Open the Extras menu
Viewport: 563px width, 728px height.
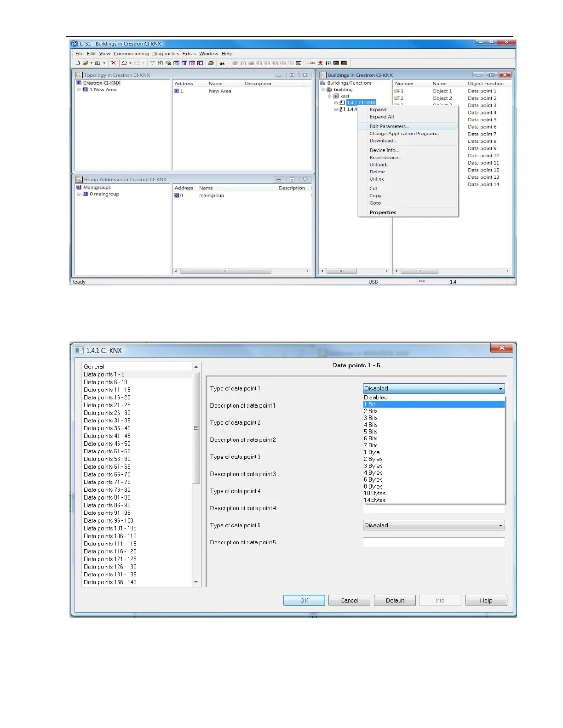pos(189,54)
